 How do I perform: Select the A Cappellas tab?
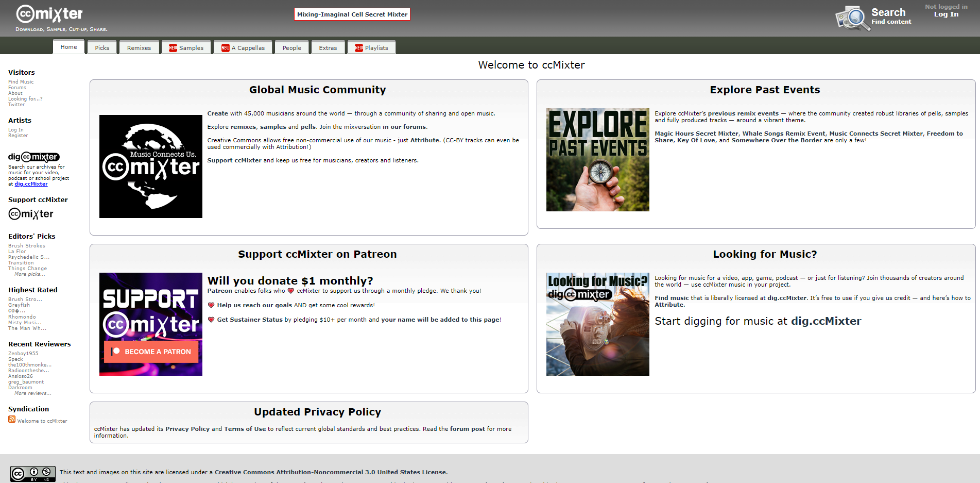(x=243, y=48)
